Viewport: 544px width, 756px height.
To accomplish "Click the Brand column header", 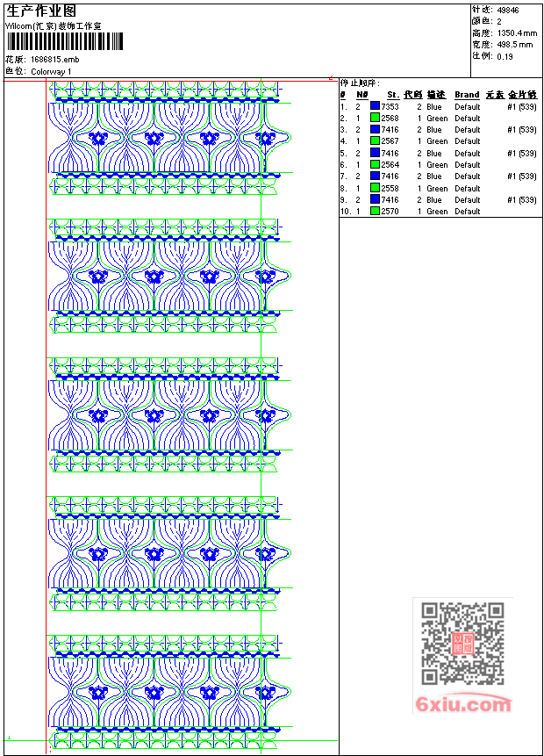I will coord(467,95).
